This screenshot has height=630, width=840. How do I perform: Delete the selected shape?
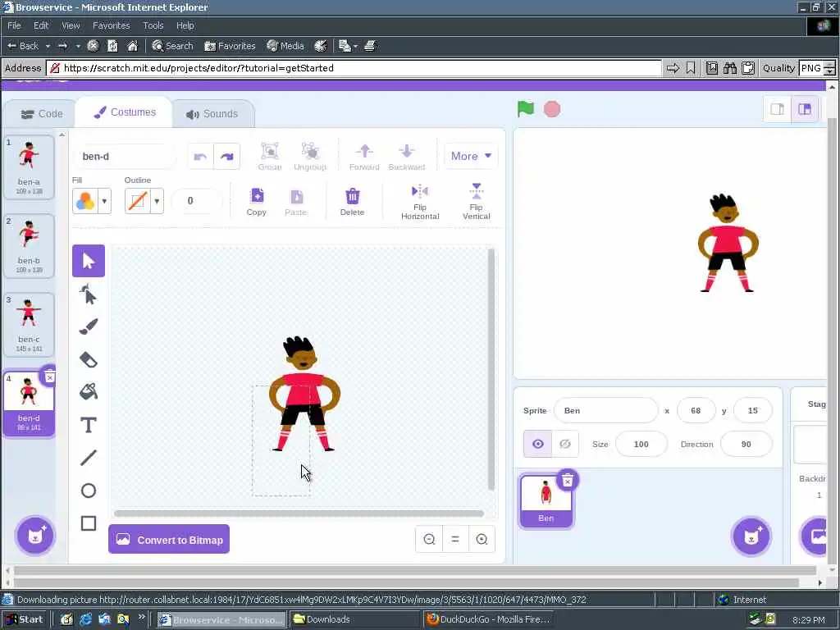click(x=352, y=202)
